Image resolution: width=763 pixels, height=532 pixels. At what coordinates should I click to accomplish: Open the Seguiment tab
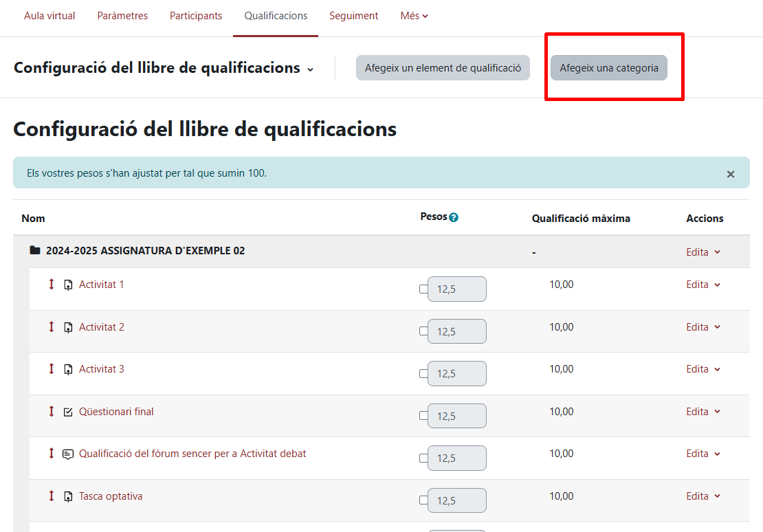353,16
